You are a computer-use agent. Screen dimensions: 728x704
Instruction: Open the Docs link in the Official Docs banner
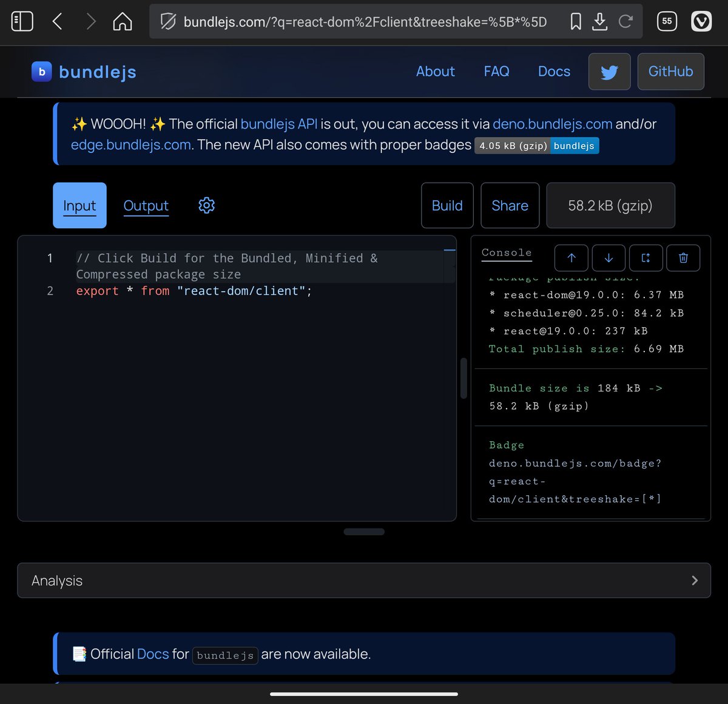153,654
